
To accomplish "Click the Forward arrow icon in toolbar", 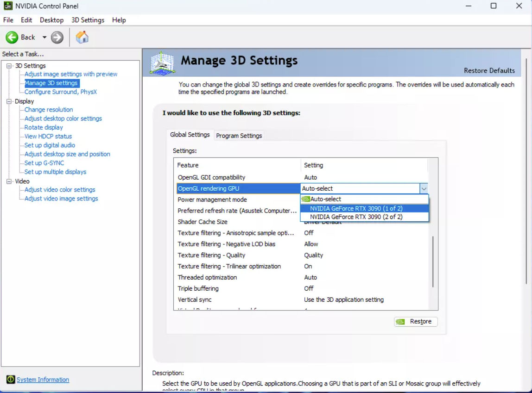I will tap(57, 37).
